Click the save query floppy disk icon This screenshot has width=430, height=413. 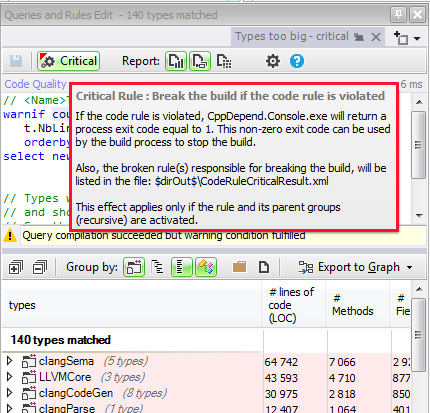coord(16,61)
